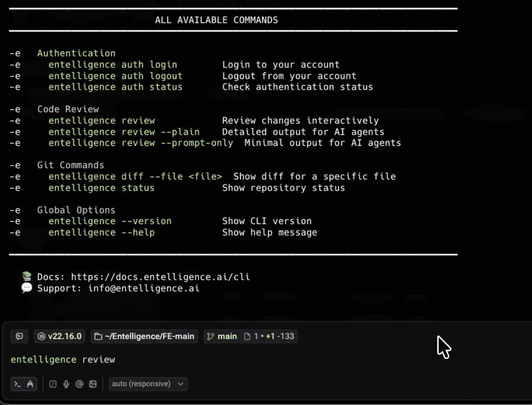Click the 'Git Commands' section heading
532x405 pixels.
pos(71,165)
